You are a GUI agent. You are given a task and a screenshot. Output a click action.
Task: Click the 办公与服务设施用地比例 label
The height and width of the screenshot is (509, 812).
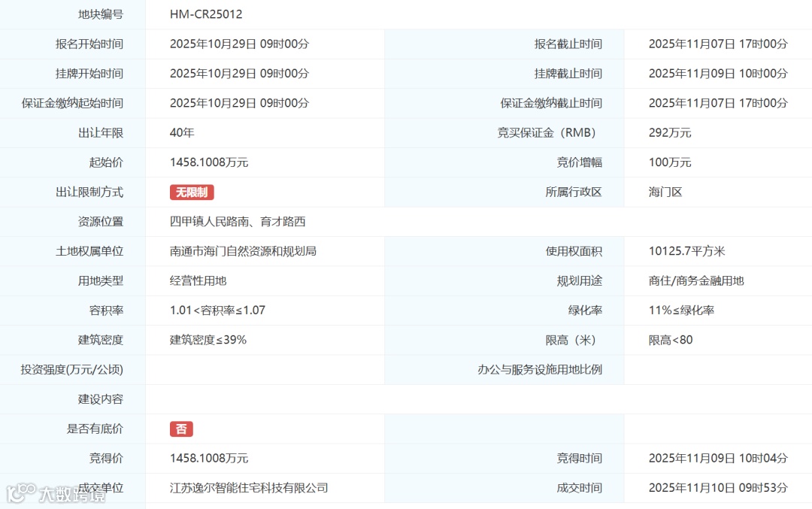click(540, 369)
